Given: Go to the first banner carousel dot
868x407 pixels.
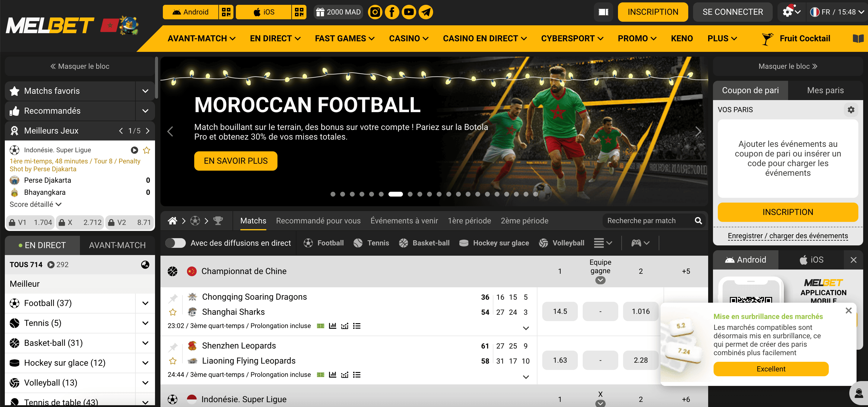Looking at the screenshot, I should (333, 194).
